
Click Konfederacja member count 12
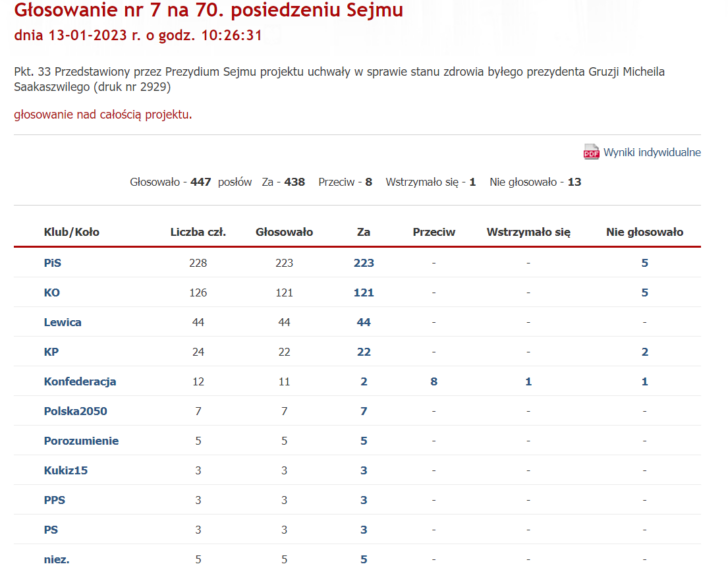pos(198,382)
